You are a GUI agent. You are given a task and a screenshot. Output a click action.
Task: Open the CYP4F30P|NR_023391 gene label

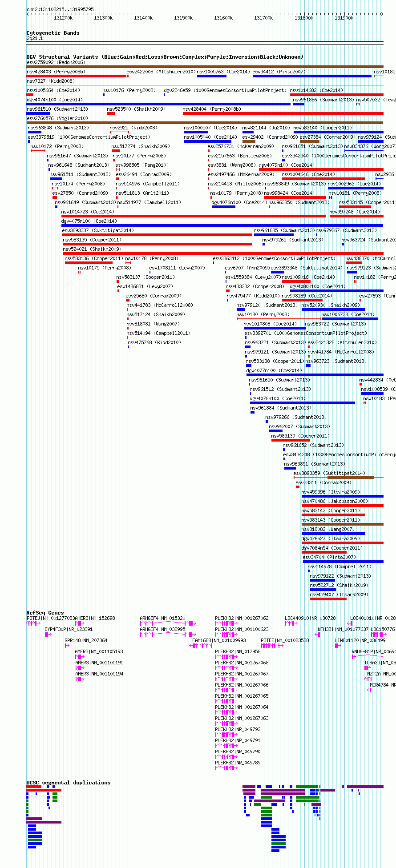[69, 629]
